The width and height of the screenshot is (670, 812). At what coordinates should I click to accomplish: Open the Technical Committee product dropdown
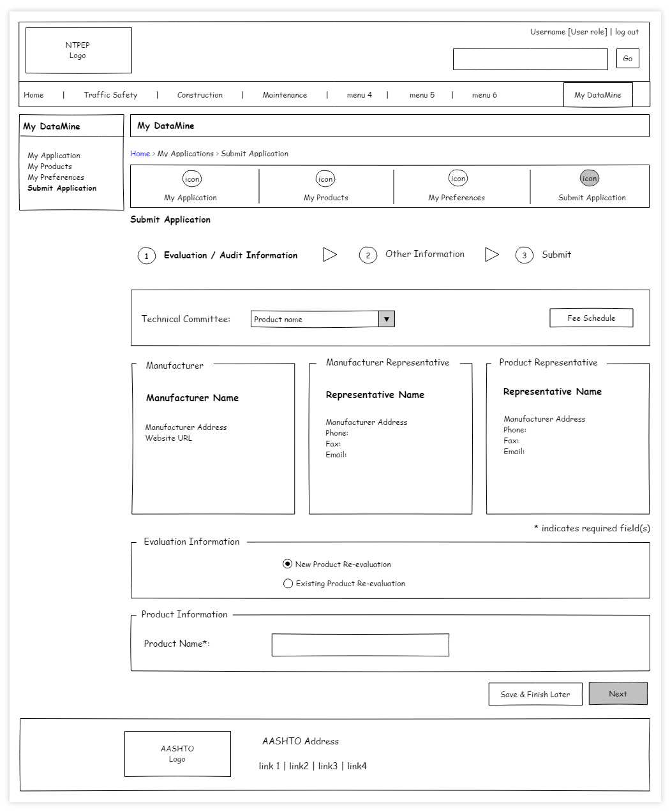(x=387, y=318)
